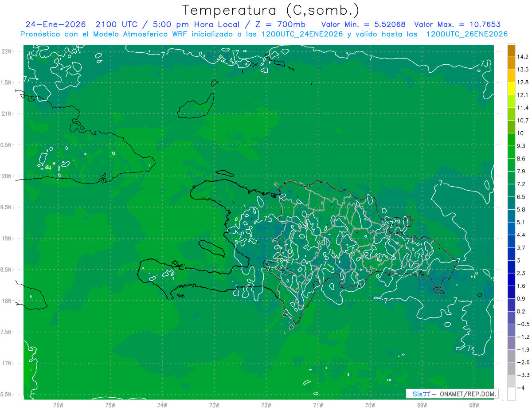Viewport: 532px width, 411px height.
Task: Click the '11.4' color scale value
Action: [523, 108]
